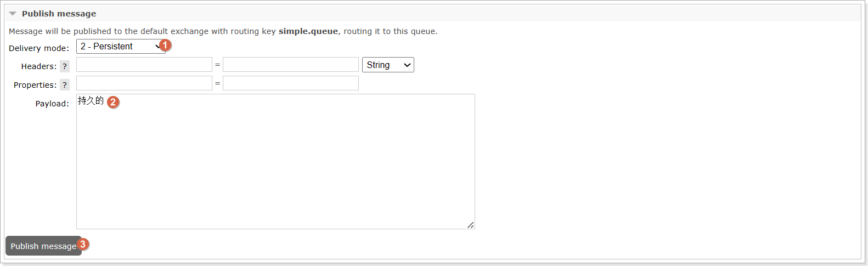Click the Publish message section title
The image size is (868, 266).
click(59, 14)
